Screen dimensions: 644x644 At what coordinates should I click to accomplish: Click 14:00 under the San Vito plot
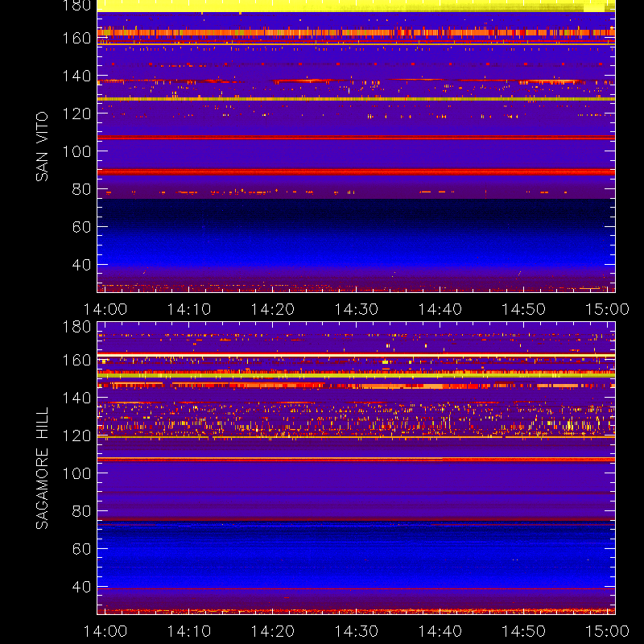pos(105,309)
